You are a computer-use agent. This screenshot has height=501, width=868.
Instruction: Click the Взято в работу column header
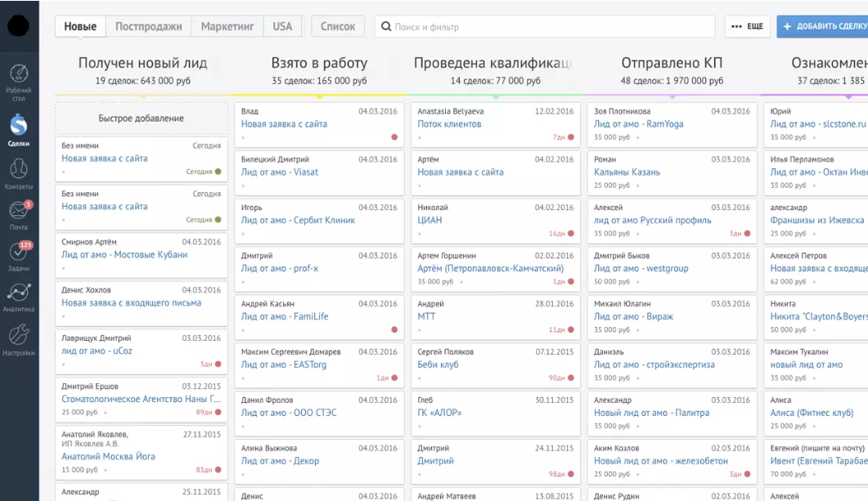(x=319, y=63)
